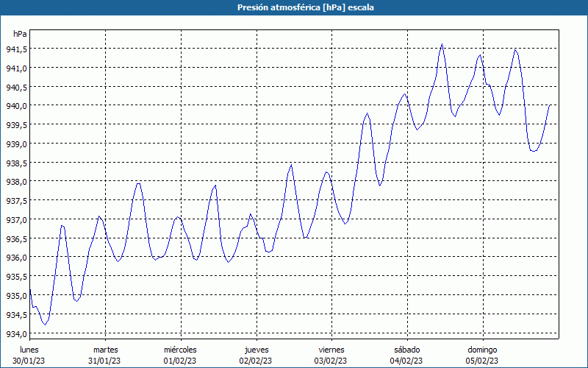The image size is (588, 368).
Task: Click the 'jueves' day label
Action: pos(257,350)
